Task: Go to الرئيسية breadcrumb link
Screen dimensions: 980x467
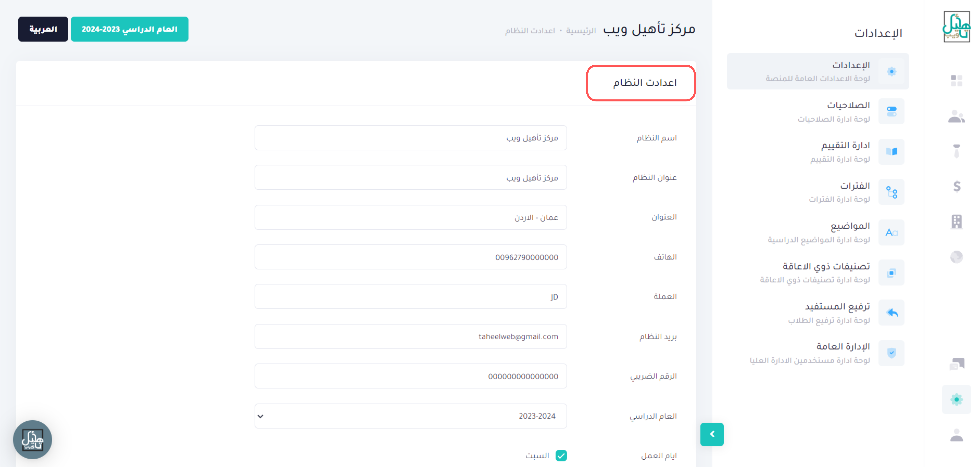Action: [581, 30]
